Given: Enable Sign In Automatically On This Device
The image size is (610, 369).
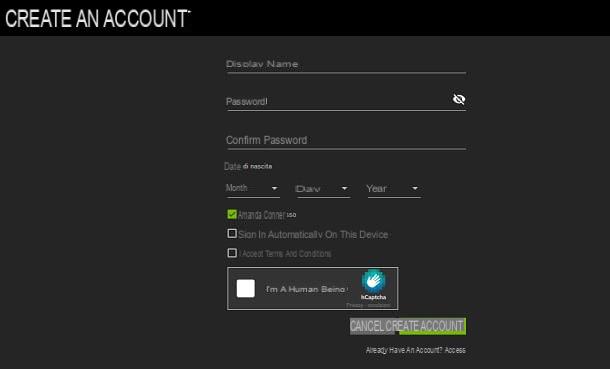Looking at the screenshot, I should point(232,233).
